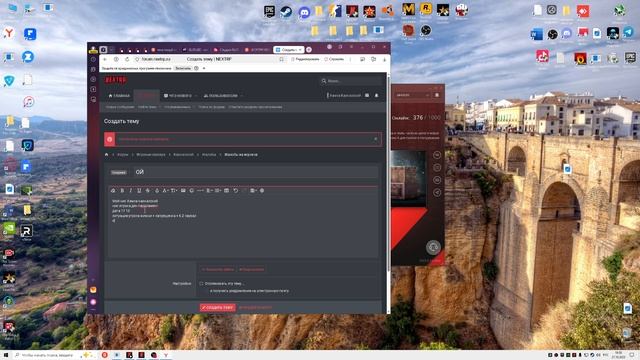The height and width of the screenshot is (360, 640).
Task: Open Telegram from the desktop shortcut
Action: [x=629, y=33]
